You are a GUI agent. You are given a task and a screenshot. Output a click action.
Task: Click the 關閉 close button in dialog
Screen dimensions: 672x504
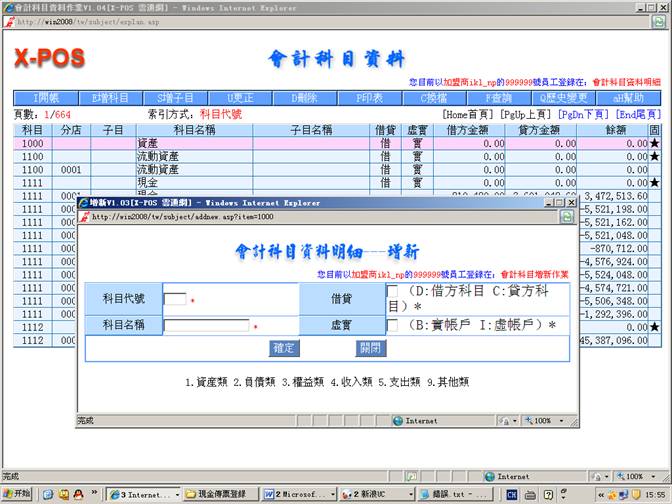pyautogui.click(x=370, y=348)
